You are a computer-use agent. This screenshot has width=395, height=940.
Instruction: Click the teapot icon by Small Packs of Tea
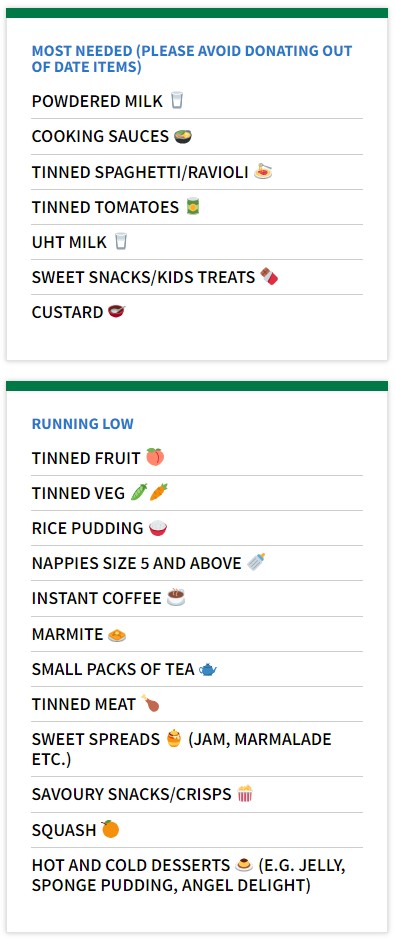[208, 669]
